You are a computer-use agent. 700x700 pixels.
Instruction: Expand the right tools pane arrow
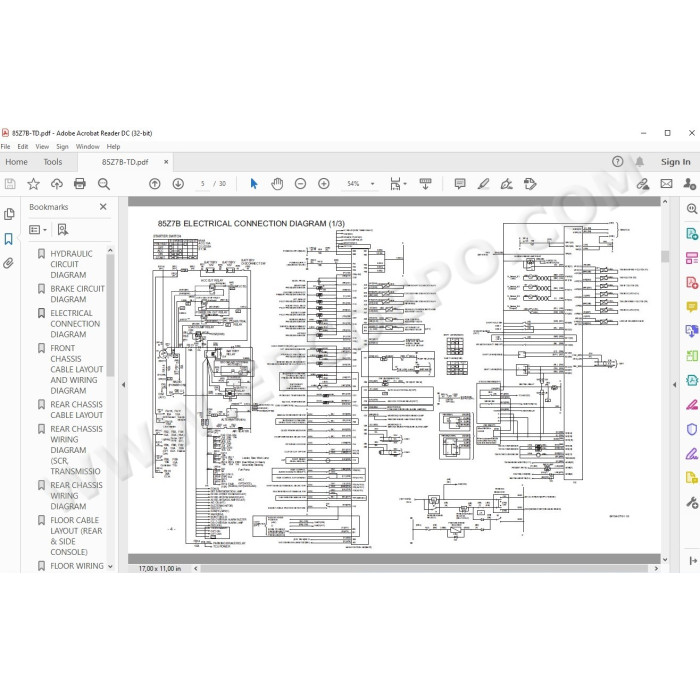click(693, 561)
